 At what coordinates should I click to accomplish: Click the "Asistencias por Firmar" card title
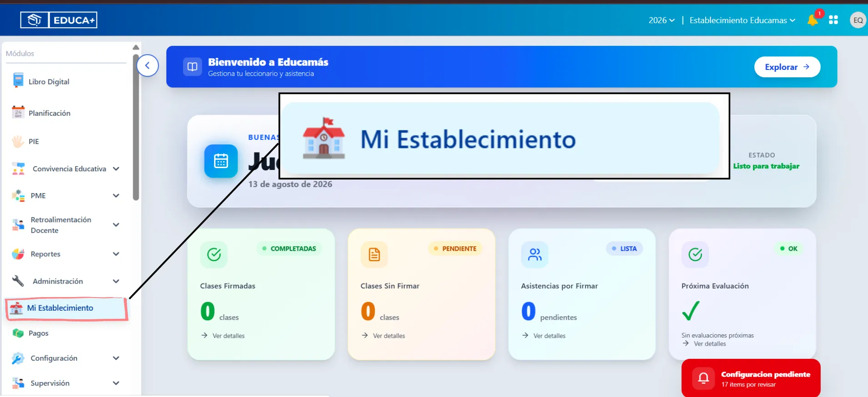(559, 286)
